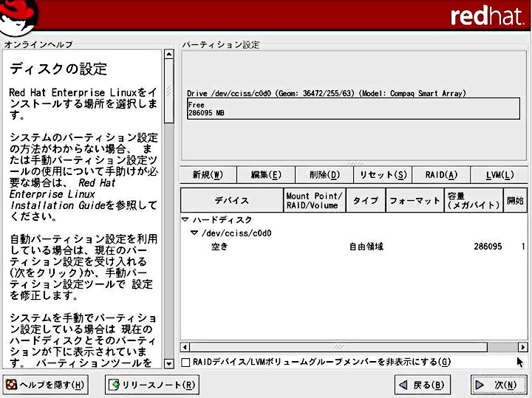Viewport: 532px width, 398px height.
Task: Click the release notes document icon
Action: pyautogui.click(x=114, y=385)
